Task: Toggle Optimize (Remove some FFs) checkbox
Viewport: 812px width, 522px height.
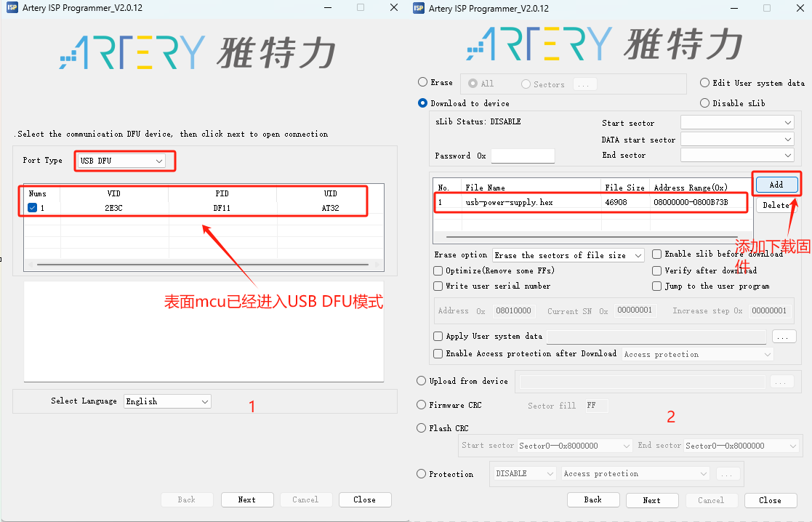Action: click(438, 271)
